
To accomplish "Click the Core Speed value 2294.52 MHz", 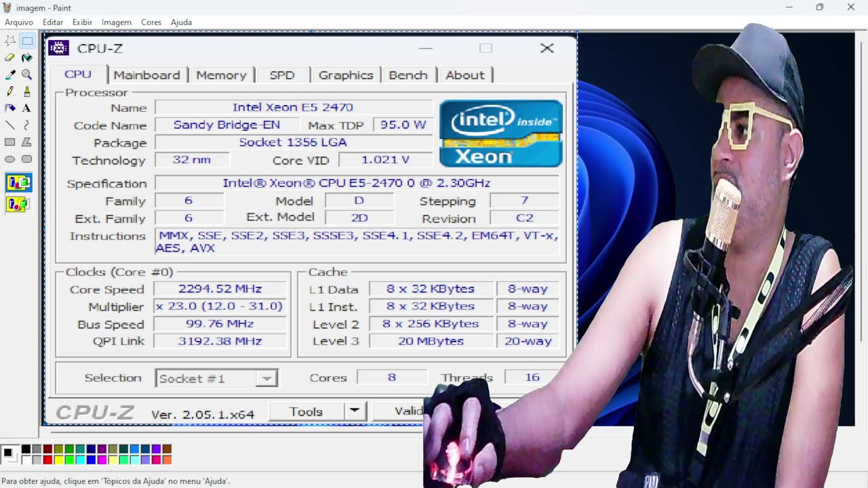I will 220,289.
